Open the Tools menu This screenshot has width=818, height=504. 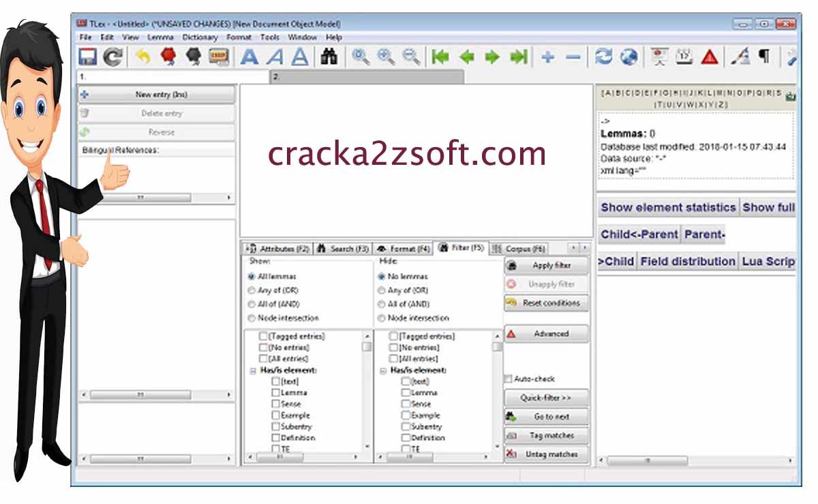tap(270, 37)
